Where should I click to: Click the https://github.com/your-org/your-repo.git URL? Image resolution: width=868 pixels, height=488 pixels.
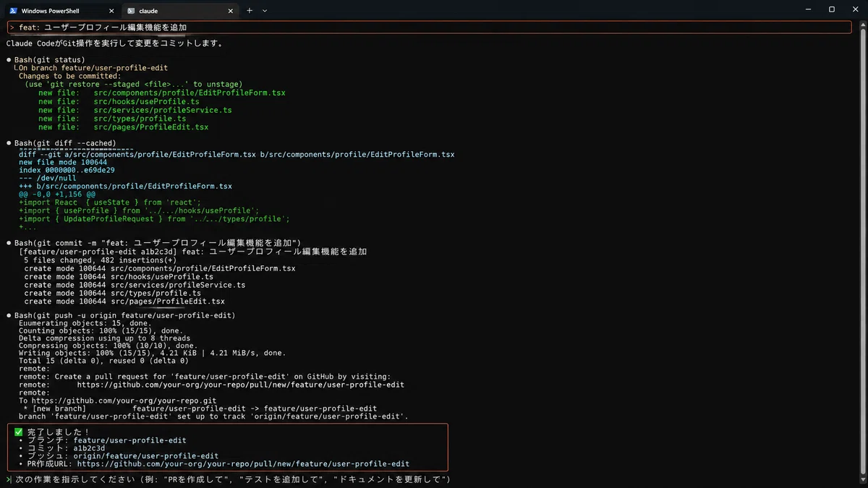tap(123, 401)
